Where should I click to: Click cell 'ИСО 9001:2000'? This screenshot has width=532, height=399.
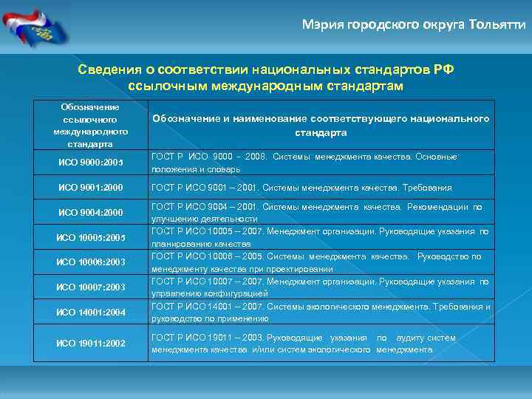point(91,187)
